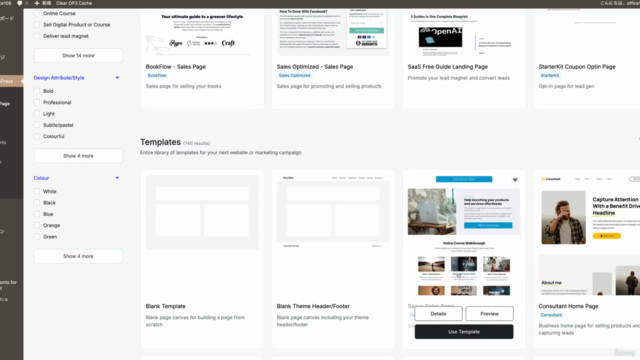Tick the Light style checkbox
The width and height of the screenshot is (640, 360).
point(37,114)
